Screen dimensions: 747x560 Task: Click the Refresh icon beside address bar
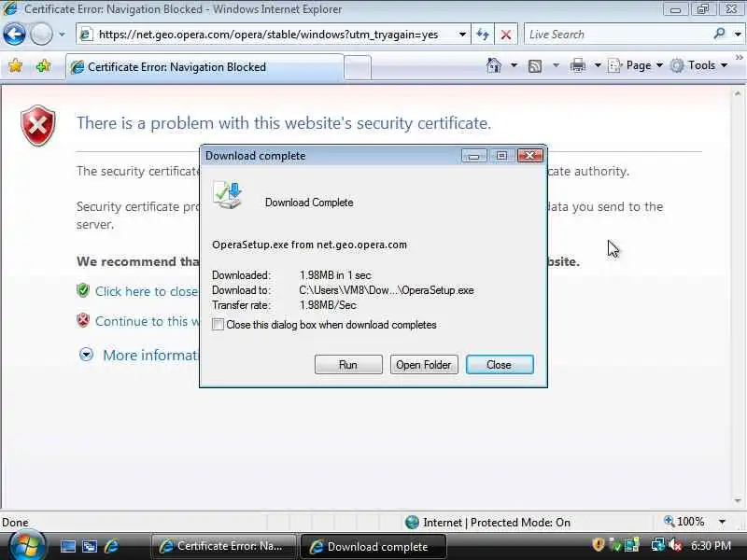pyautogui.click(x=483, y=35)
